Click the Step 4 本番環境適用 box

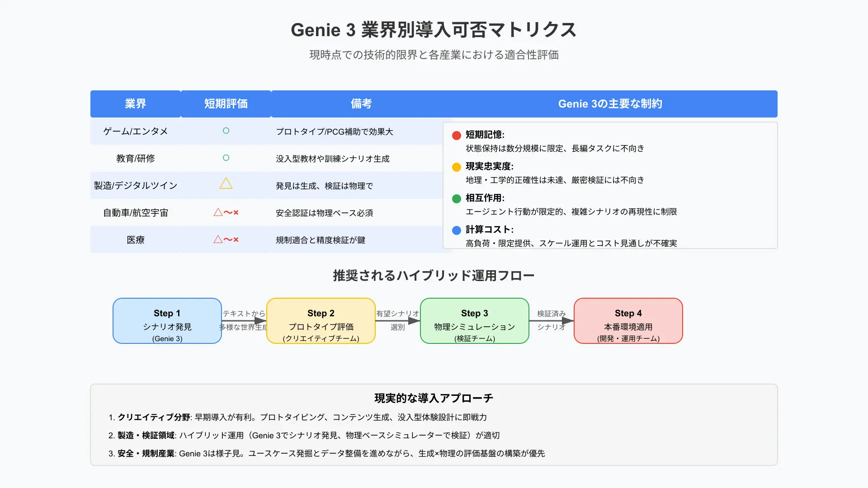(x=628, y=321)
